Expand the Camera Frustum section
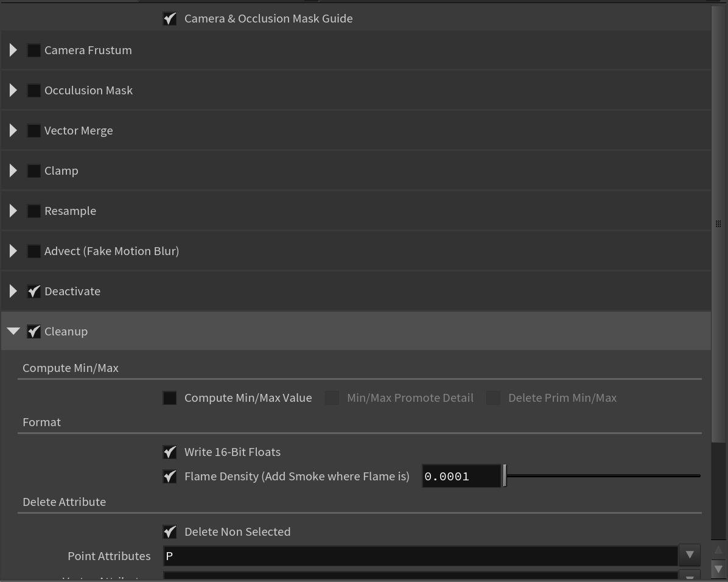 [13, 50]
